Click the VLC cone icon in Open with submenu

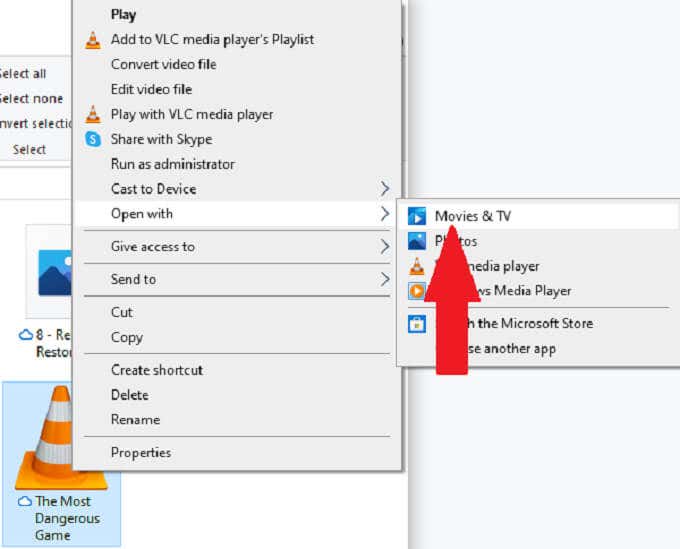(417, 266)
